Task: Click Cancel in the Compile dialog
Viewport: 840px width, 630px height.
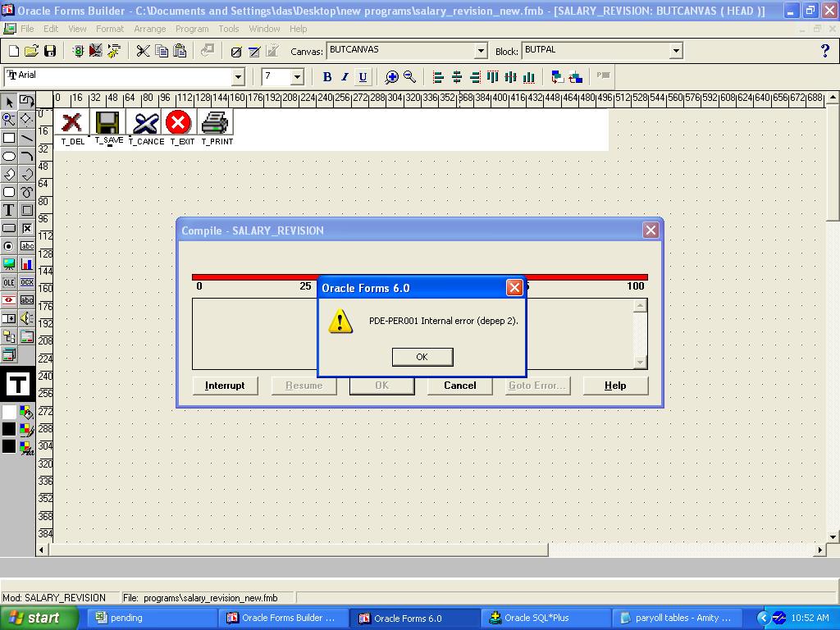Action: tap(459, 386)
